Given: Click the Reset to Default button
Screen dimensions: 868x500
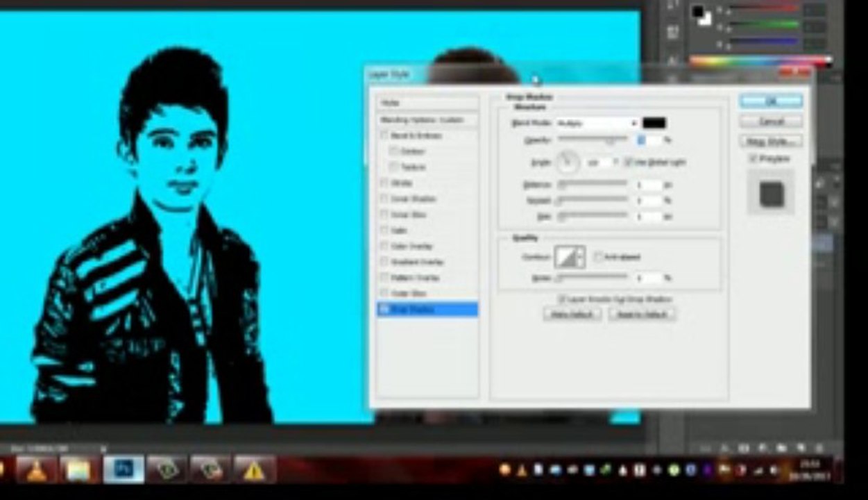Looking at the screenshot, I should (643, 315).
